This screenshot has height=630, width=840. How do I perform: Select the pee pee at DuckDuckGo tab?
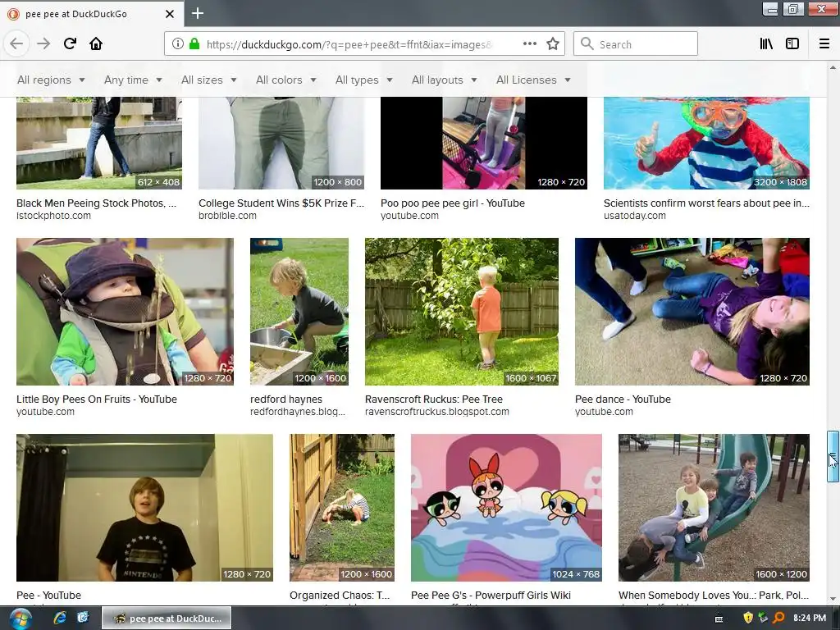tap(92, 14)
